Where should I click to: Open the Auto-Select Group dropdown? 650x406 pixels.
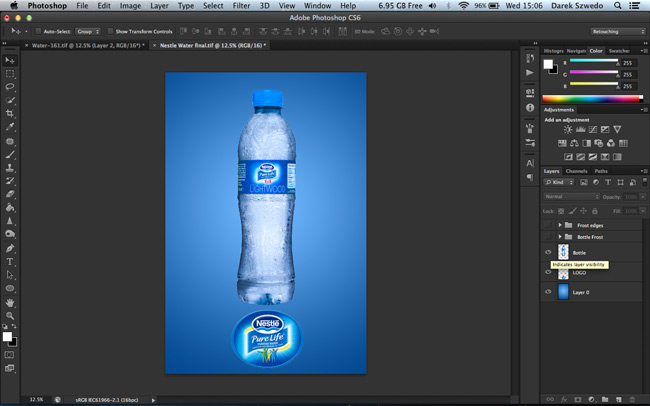point(88,32)
